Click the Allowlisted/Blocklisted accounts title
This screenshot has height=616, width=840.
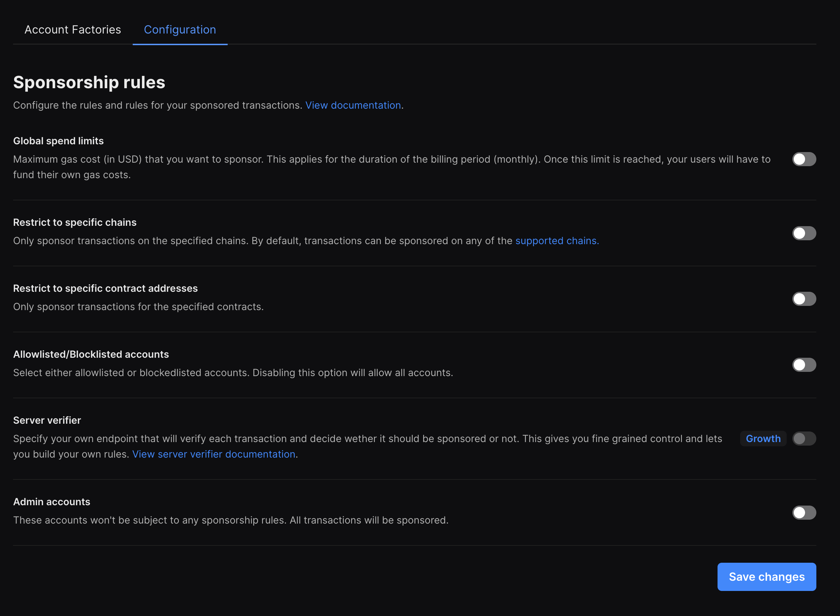(91, 355)
